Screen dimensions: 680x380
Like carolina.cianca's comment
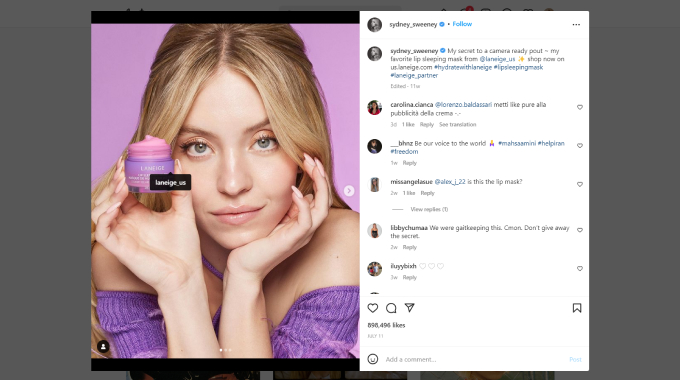[579, 107]
